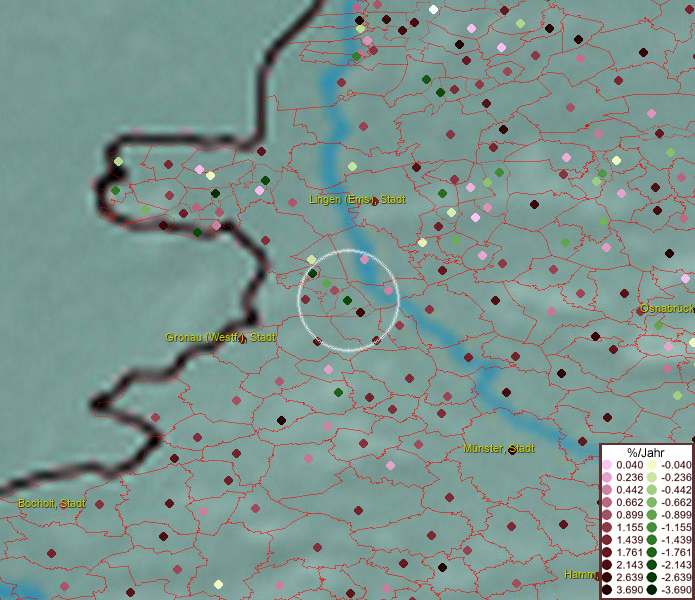Click the 3.690 darkest red legend swatch
695x600 pixels.
(x=608, y=590)
